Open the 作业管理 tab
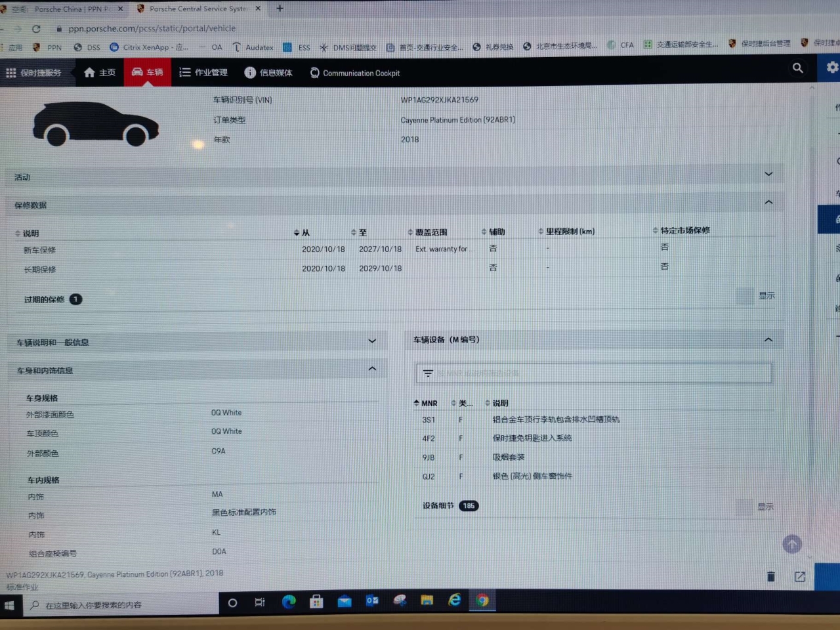The image size is (840, 630). pos(203,72)
